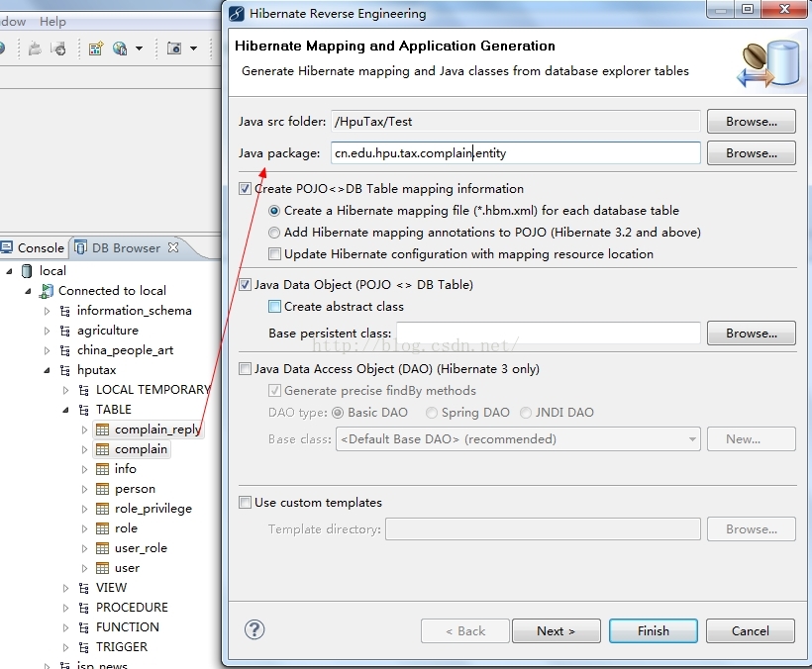Viewport: 812px width, 669px height.
Task: Click the globe browser toolbar icon
Action: (120, 48)
